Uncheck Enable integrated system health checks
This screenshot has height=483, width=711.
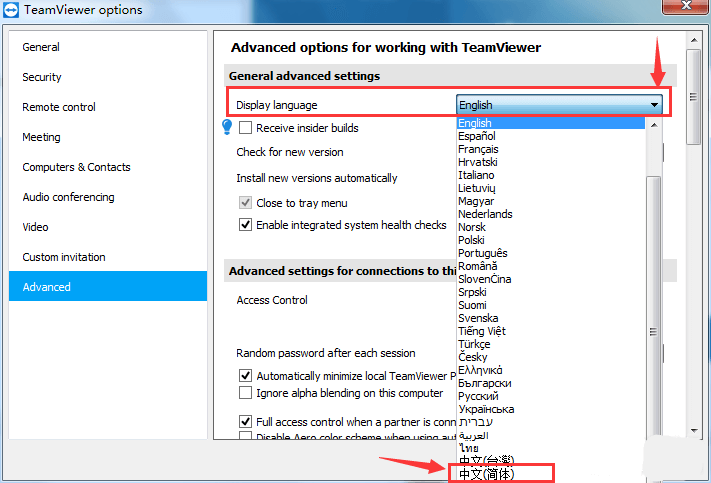point(245,224)
